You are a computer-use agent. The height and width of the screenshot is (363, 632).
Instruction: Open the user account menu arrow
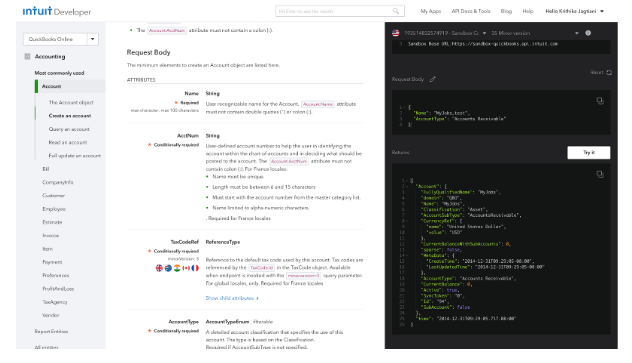click(602, 11)
